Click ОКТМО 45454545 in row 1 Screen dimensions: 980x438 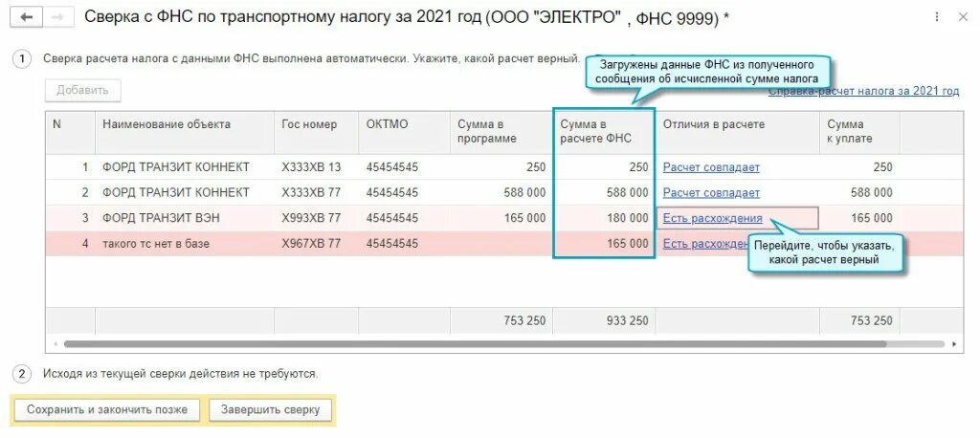(x=405, y=167)
